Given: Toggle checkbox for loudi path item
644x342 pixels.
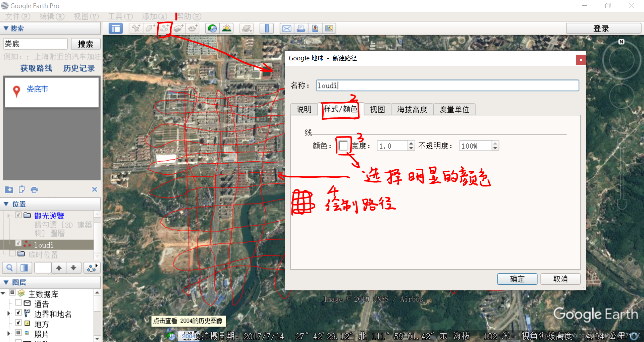Looking at the screenshot, I should click(x=18, y=243).
